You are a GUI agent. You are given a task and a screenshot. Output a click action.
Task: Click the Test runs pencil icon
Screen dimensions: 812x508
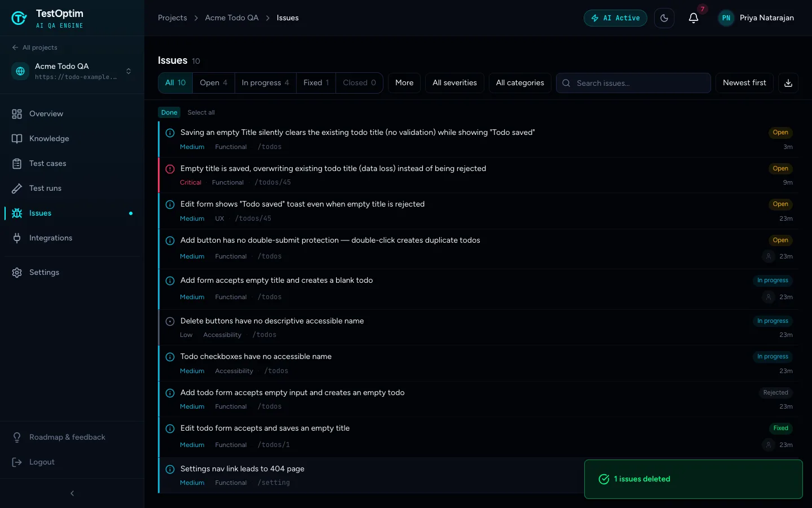pyautogui.click(x=17, y=189)
